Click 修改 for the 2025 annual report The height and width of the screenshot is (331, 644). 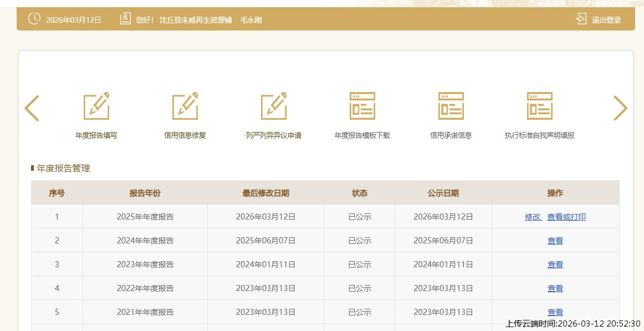point(533,217)
